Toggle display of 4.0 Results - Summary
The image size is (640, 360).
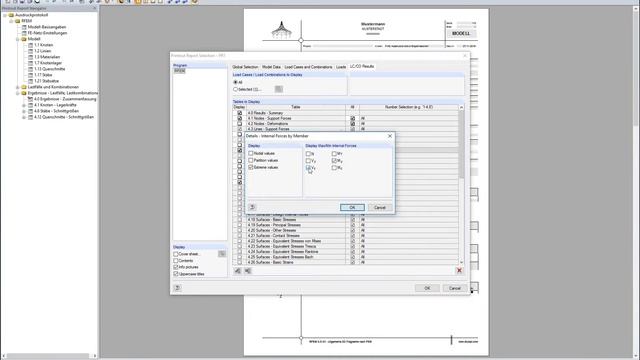click(240, 113)
